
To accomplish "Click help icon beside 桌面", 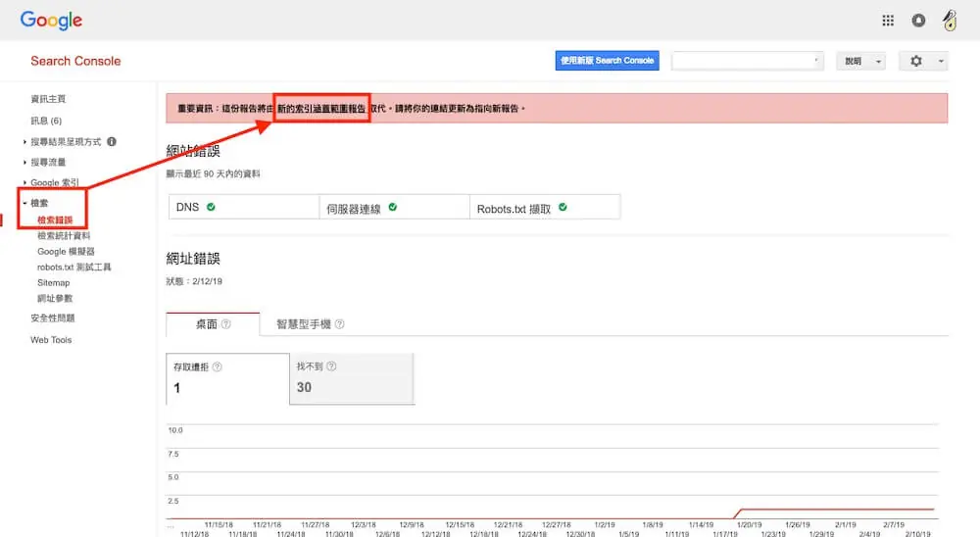I will click(x=226, y=323).
